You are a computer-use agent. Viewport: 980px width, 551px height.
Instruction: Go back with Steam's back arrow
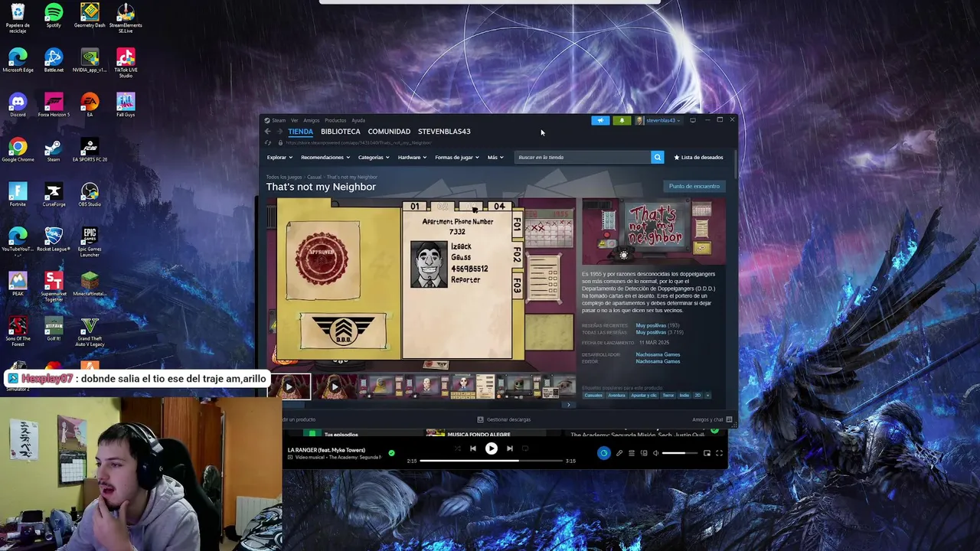coord(268,132)
